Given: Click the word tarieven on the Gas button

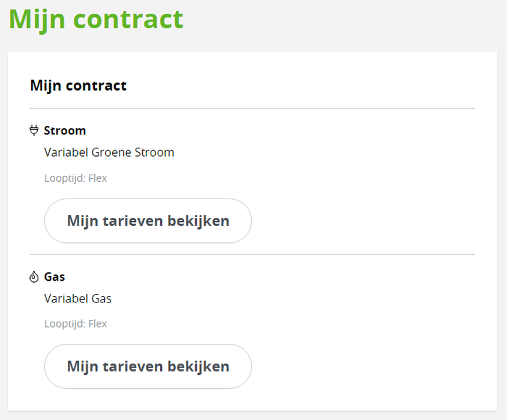Looking at the screenshot, I should (133, 367).
